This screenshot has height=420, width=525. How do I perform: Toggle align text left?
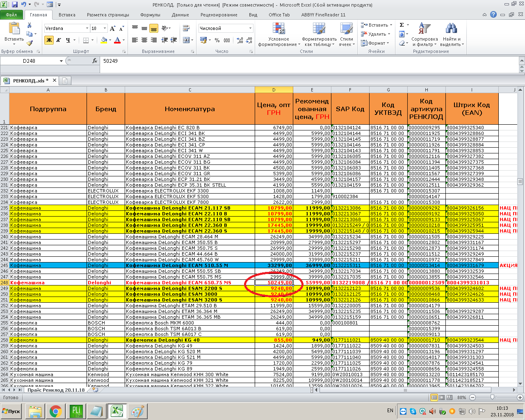pyautogui.click(x=135, y=40)
